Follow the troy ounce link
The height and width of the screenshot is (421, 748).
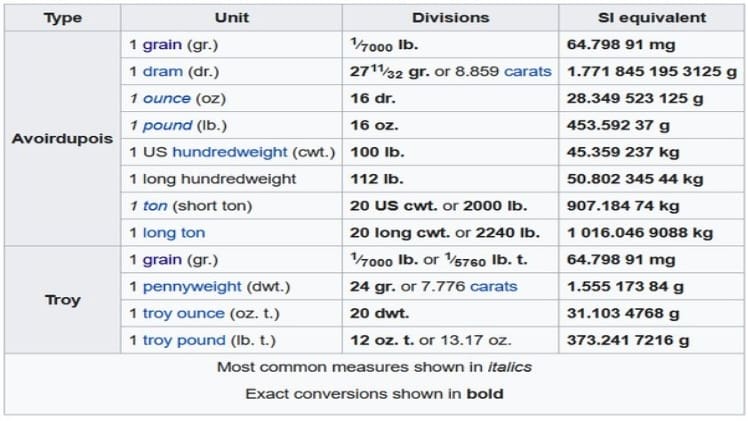182,313
